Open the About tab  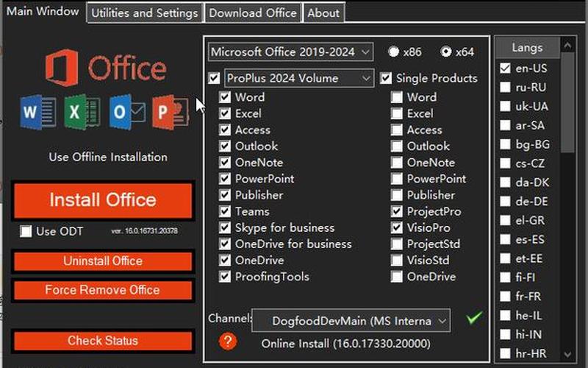point(323,13)
